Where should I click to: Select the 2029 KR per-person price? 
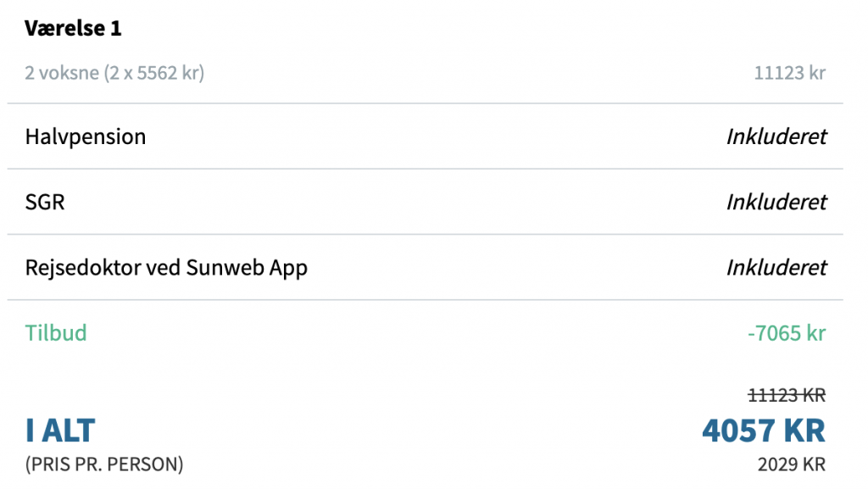pyautogui.click(x=792, y=464)
